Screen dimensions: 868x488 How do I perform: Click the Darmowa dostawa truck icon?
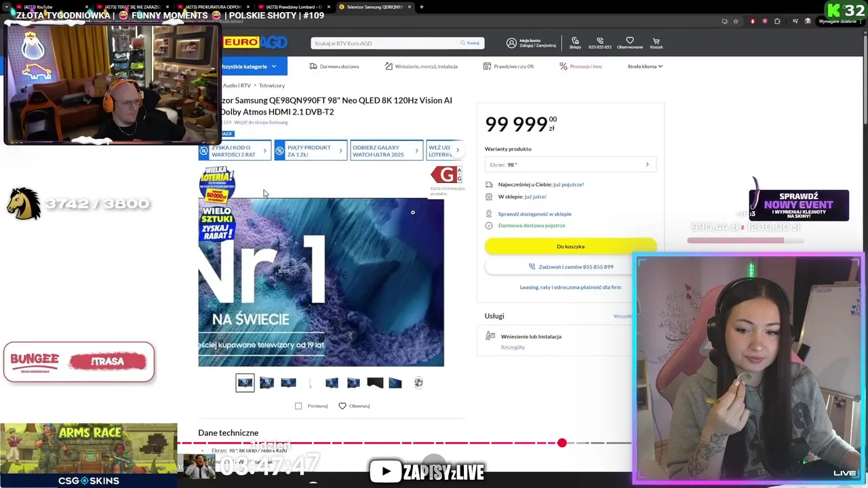pos(313,66)
